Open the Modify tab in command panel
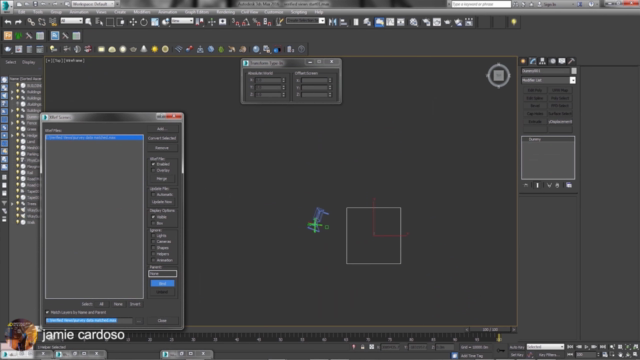 tap(533, 61)
